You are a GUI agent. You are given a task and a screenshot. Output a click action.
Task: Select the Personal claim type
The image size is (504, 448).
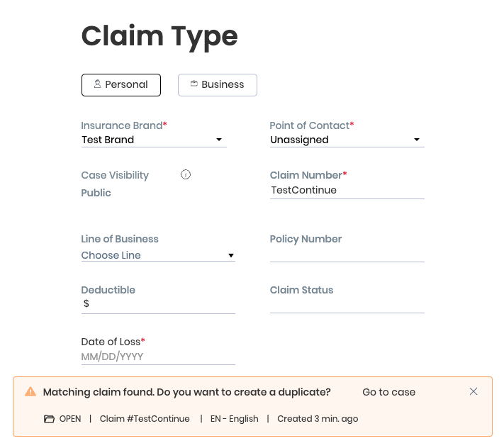[121, 85]
